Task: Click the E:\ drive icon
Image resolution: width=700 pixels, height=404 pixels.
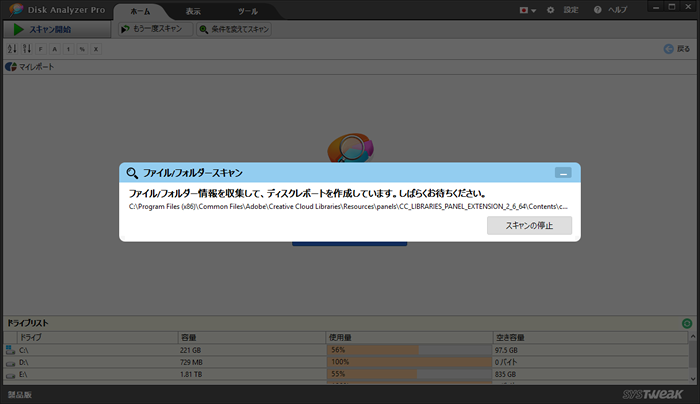Action: 10,375
